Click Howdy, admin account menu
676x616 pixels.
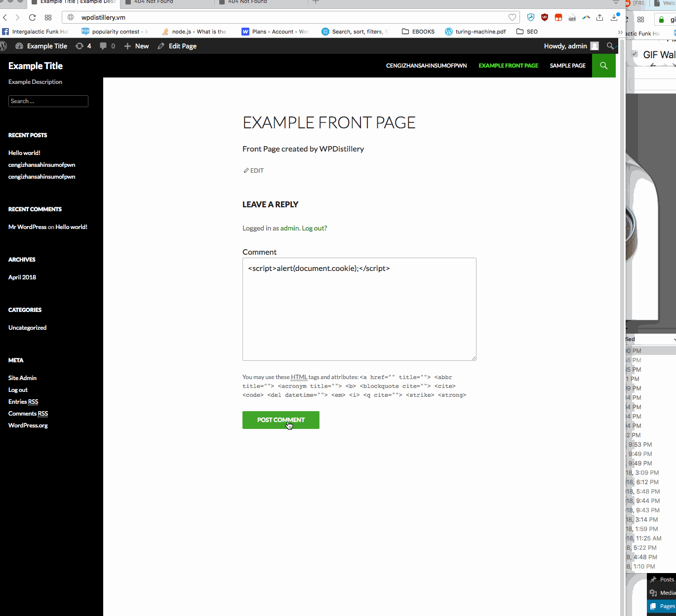tap(571, 46)
